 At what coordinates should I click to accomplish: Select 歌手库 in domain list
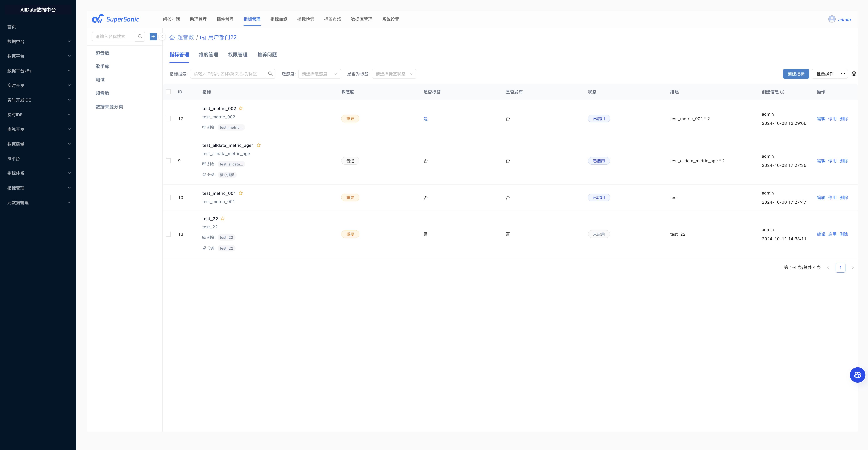point(102,66)
